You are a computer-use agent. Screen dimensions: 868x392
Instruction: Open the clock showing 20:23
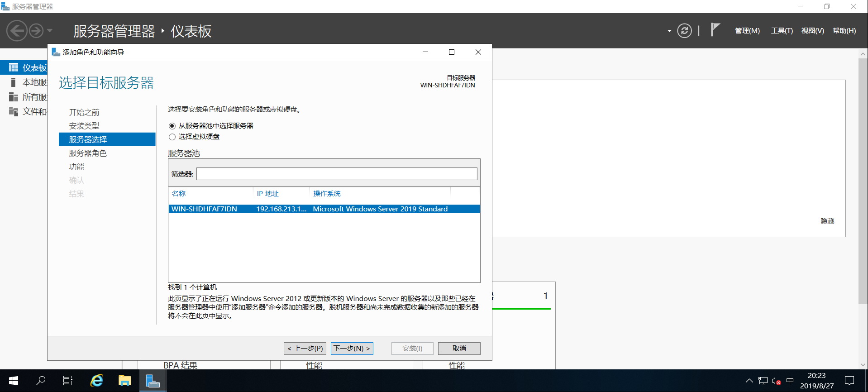click(817, 381)
